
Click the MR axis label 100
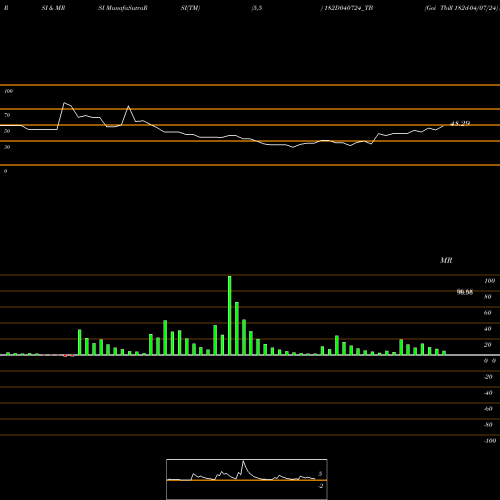pos(489,281)
